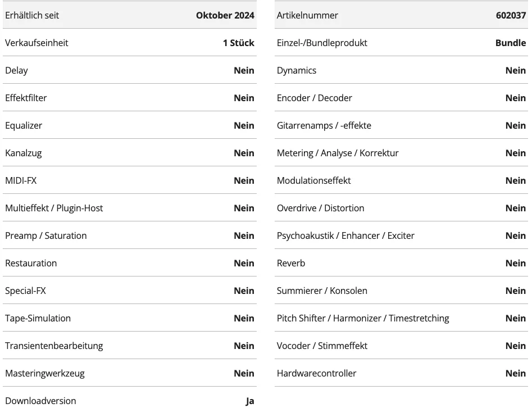Select the Gitarrenamps / -effekte label
This screenshot has width=532, height=417.
pyautogui.click(x=324, y=125)
